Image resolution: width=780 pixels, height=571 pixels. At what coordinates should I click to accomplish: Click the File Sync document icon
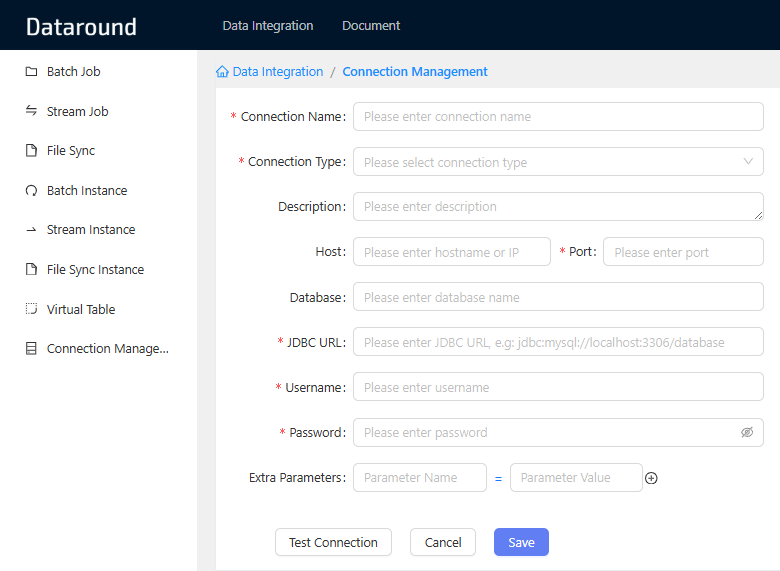[x=31, y=151]
